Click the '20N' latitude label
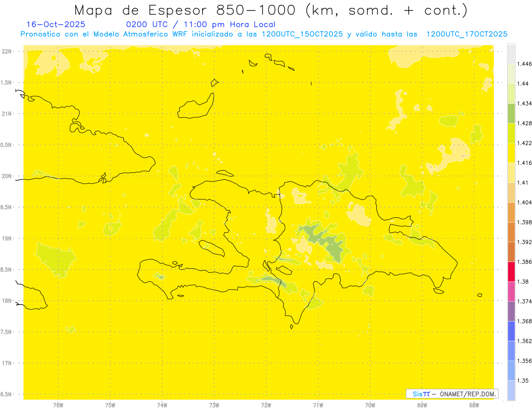The height and width of the screenshot is (411, 532). pos(6,176)
